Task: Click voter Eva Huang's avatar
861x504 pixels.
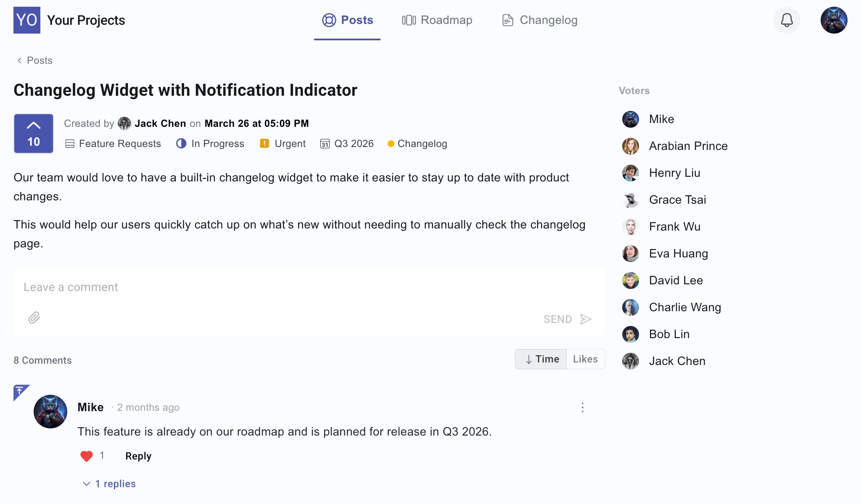Action: [631, 254]
